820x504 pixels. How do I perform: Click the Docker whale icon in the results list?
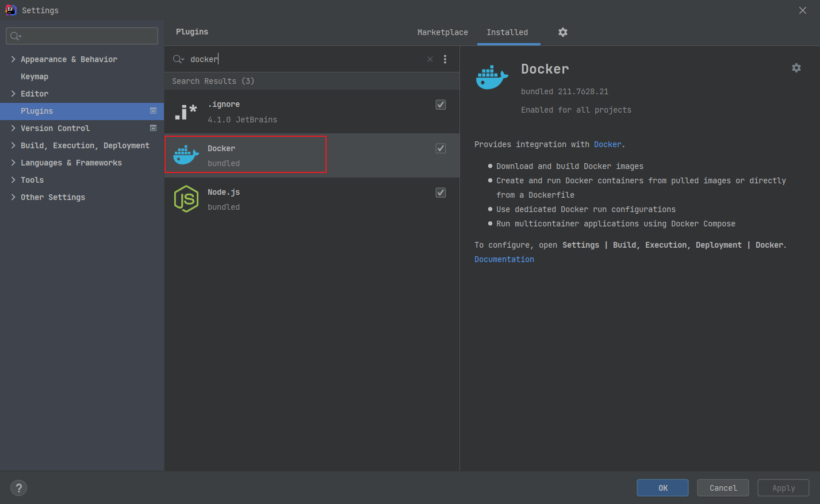[x=186, y=155]
